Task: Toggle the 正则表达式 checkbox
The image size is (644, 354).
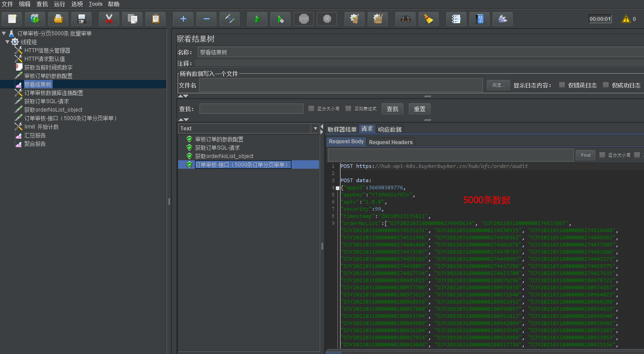Action: pos(348,108)
